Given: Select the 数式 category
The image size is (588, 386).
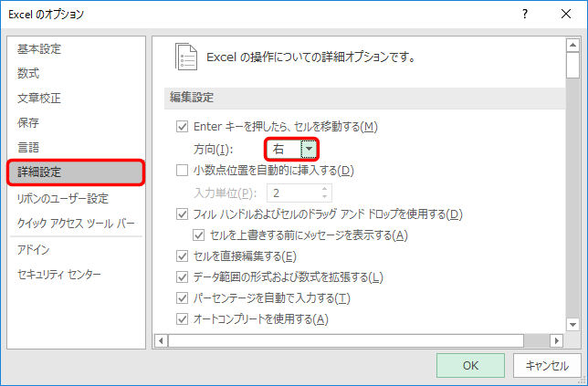Looking at the screenshot, I should (28, 73).
